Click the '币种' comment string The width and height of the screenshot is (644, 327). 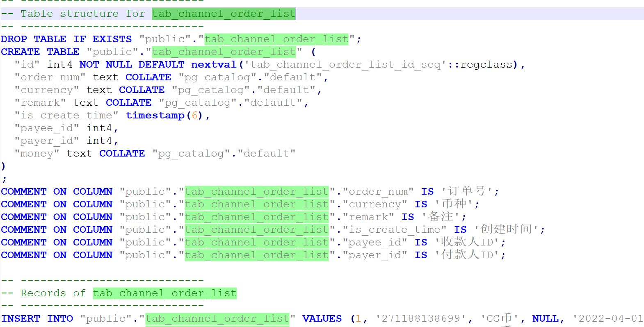pos(454,204)
